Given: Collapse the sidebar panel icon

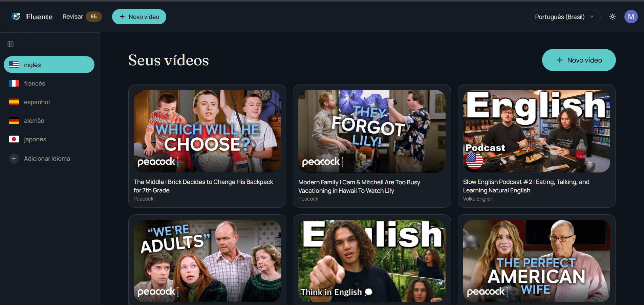Looking at the screenshot, I should point(10,44).
